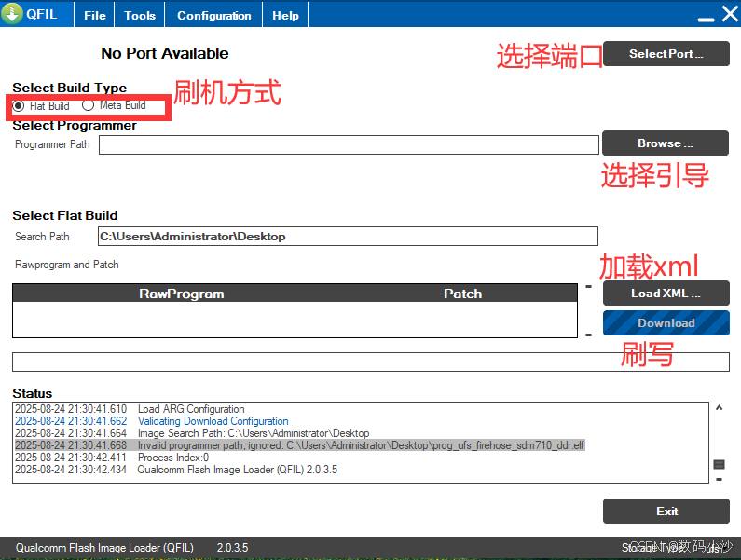Select the 'Load ARG Configuration' log line
741x560 pixels.
[x=130, y=409]
